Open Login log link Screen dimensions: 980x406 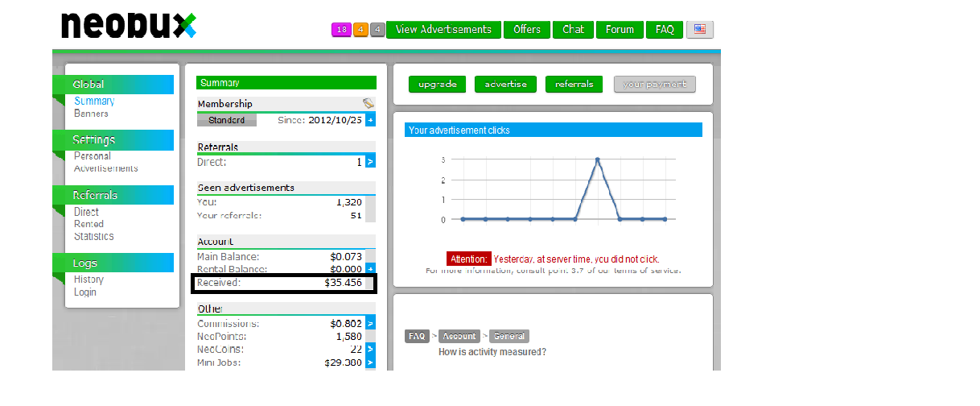[85, 292]
